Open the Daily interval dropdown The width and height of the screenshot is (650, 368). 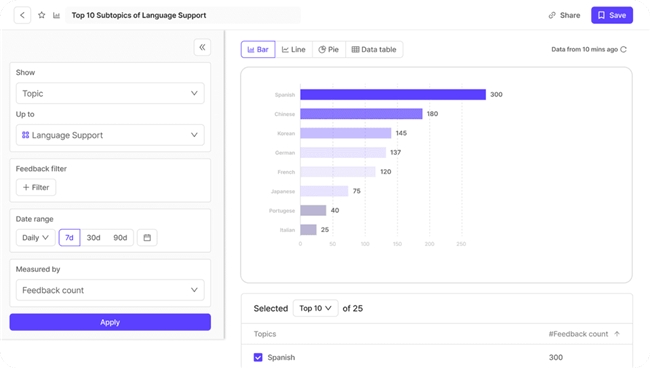click(35, 237)
